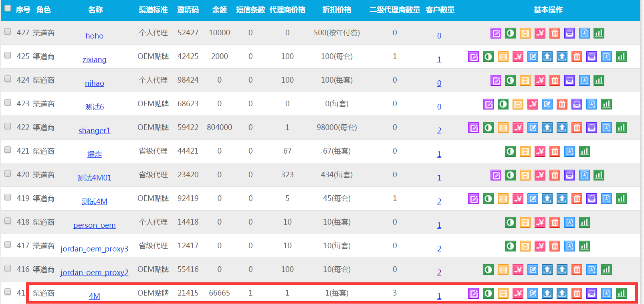Image resolution: width=644 pixels, height=304 pixels.
Task: Check the checkbox for row 427
Action: pyautogui.click(x=8, y=32)
